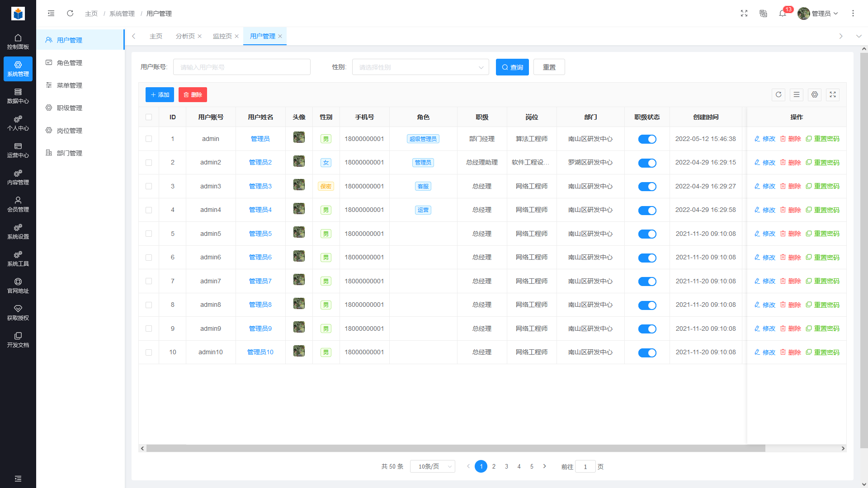This screenshot has width=868, height=488.
Task: Switch to the 监控页 tab
Action: click(222, 36)
